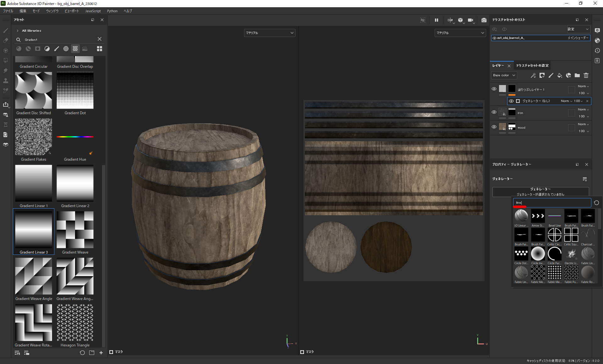Click the camera screenshot icon in viewport toolbar
The image size is (603, 364).
click(x=484, y=20)
